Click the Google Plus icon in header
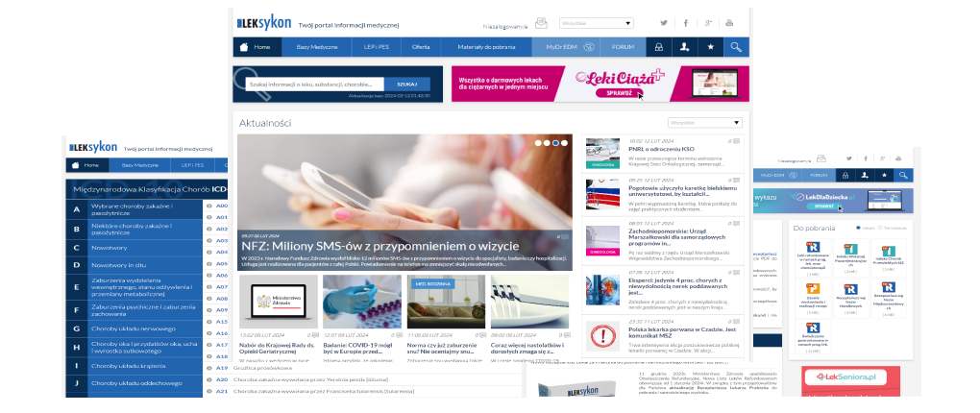The height and width of the screenshot is (413, 980). 709,22
